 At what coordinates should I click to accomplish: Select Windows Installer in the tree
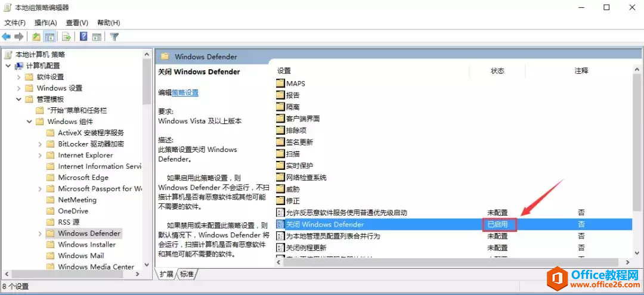[86, 244]
